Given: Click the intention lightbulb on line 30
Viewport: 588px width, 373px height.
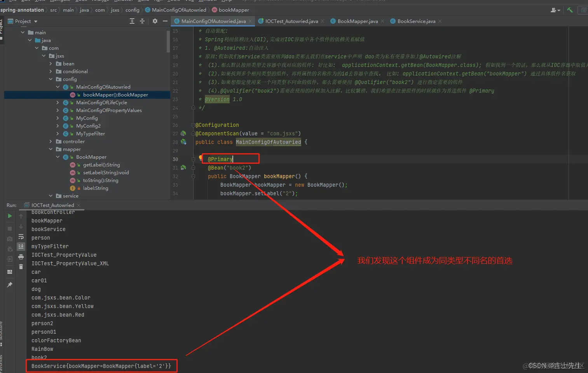Looking at the screenshot, I should 201,158.
